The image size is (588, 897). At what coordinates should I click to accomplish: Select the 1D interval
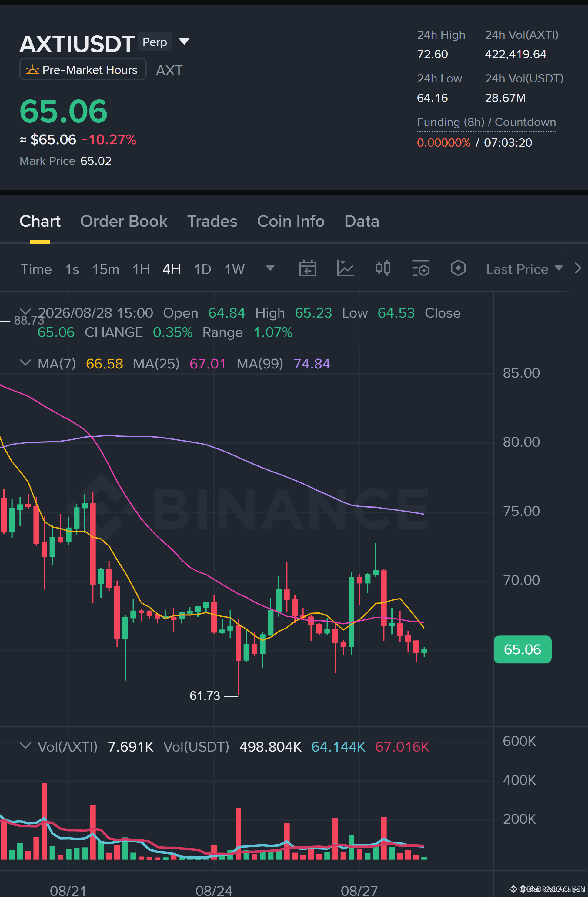point(202,269)
